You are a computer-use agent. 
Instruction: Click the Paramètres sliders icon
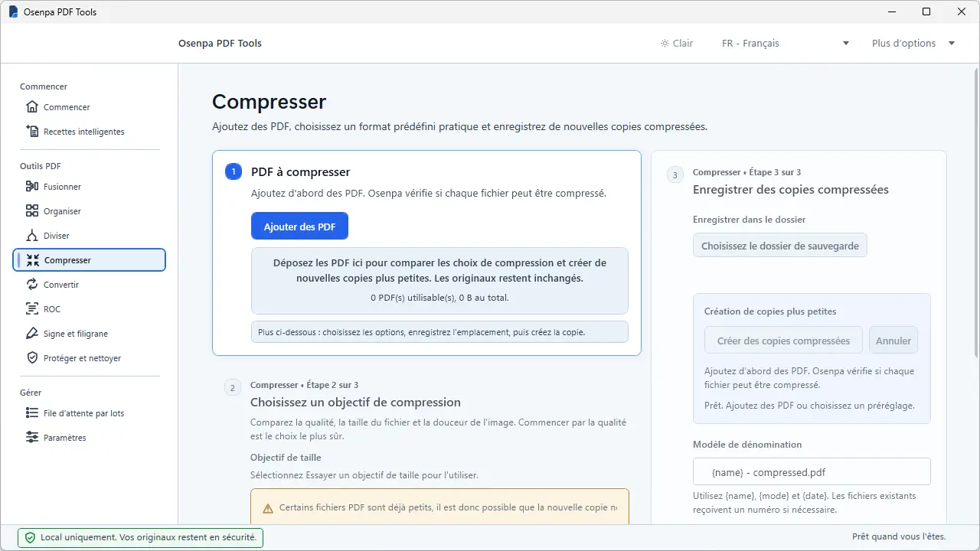[32, 438]
